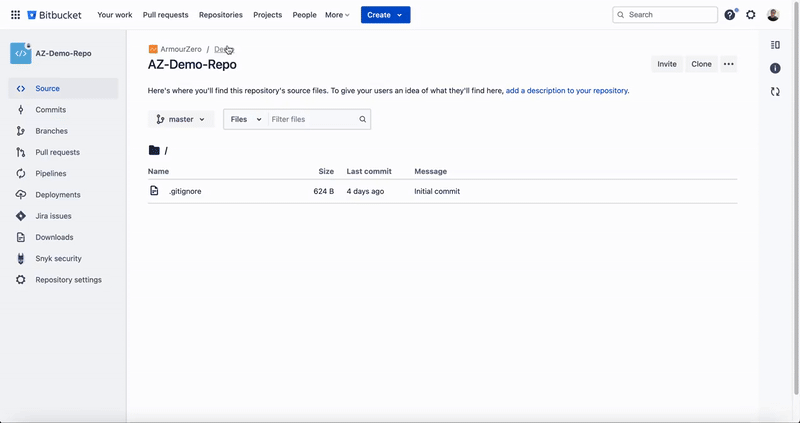This screenshot has height=423, width=800.
Task: Click the Snyk security icon
Action: (20, 259)
